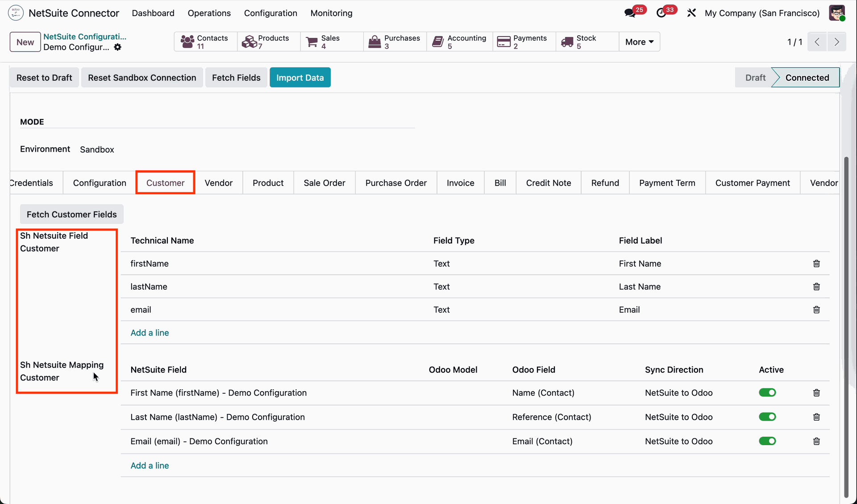
Task: Click the firstName technical name cell
Action: (150, 264)
